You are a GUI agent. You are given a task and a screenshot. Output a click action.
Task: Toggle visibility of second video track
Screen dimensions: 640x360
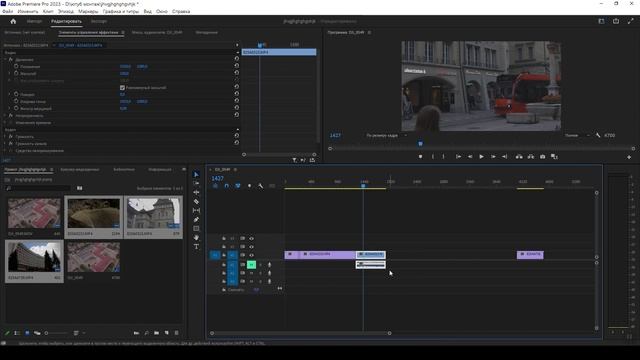point(251,247)
